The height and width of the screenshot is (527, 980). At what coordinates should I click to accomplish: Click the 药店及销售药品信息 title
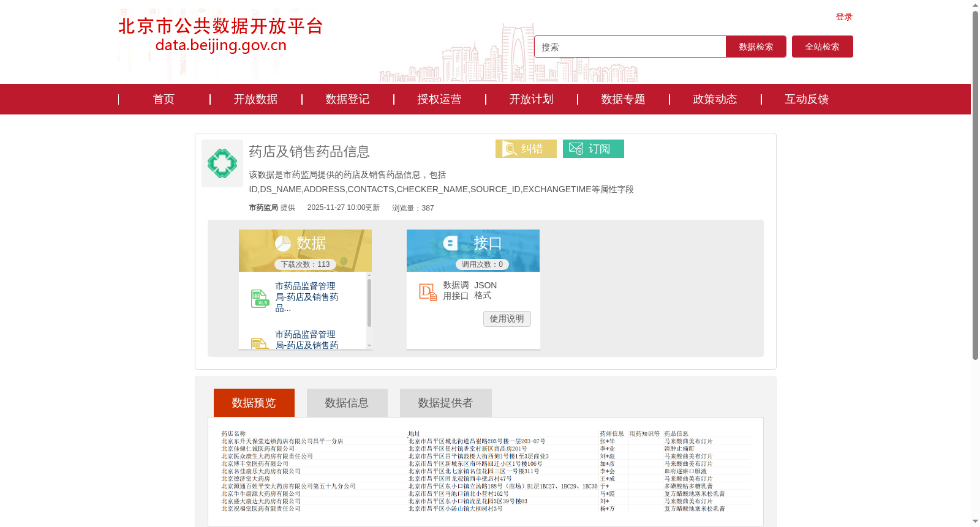click(x=309, y=152)
